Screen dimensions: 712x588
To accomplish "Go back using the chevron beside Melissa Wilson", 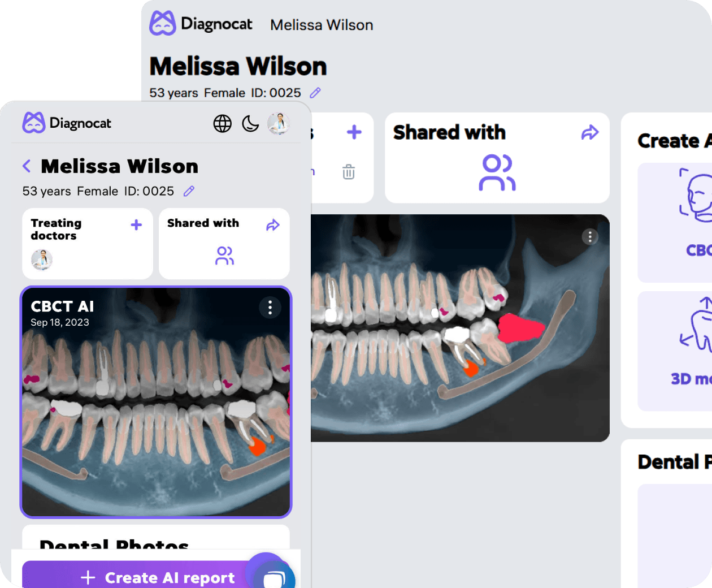I will tap(27, 166).
